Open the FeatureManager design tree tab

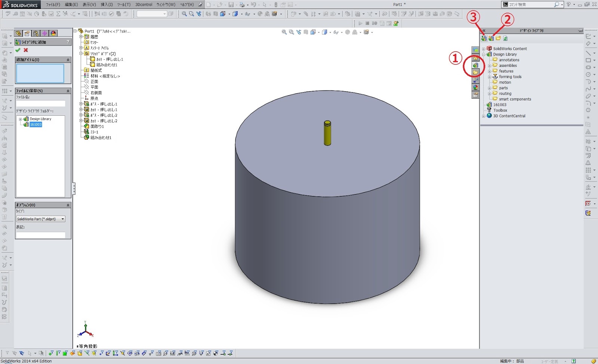pos(18,33)
